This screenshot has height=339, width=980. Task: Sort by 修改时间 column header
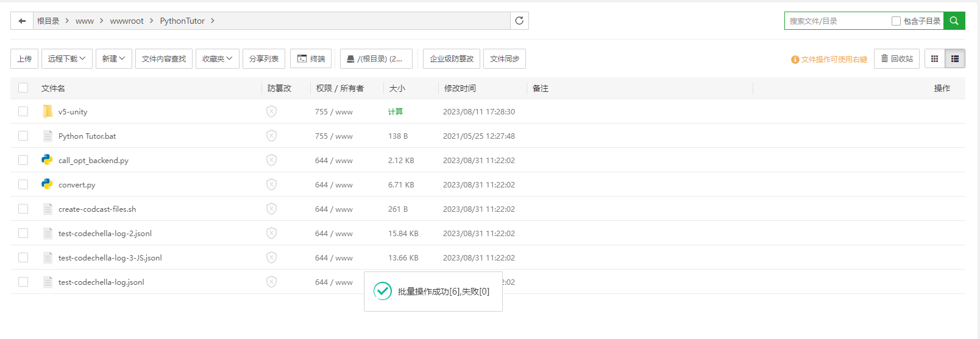(x=460, y=88)
